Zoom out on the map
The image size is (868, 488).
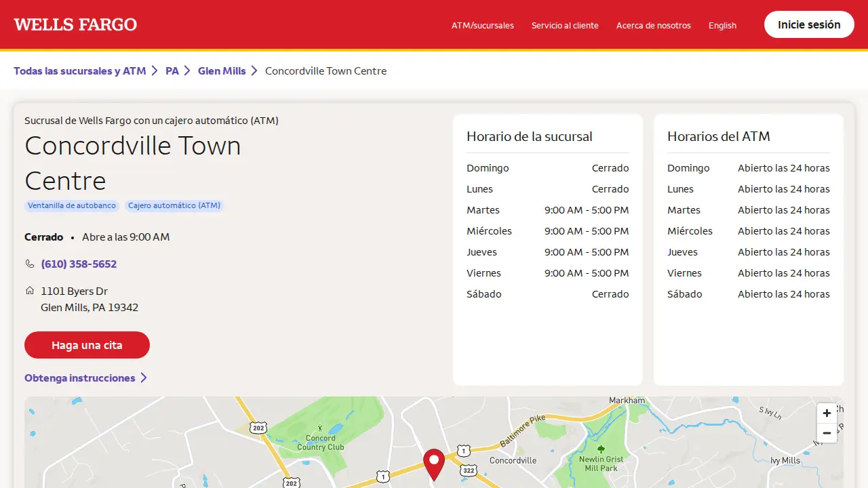827,433
